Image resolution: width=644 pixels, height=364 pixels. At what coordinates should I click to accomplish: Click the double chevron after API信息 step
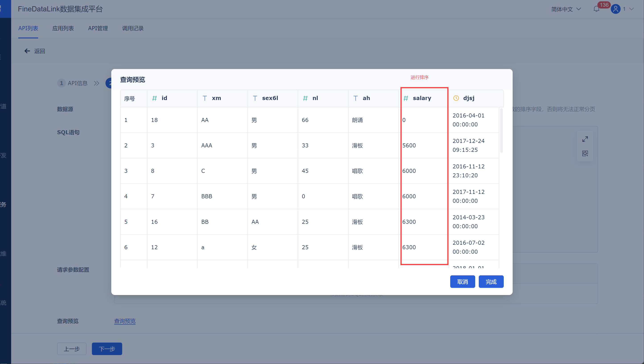[x=97, y=83]
